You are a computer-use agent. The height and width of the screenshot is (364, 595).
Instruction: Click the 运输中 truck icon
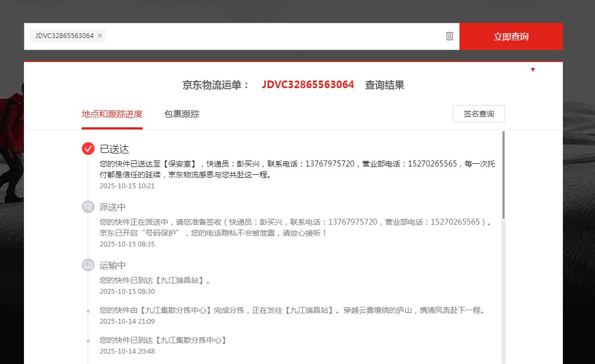point(88,265)
